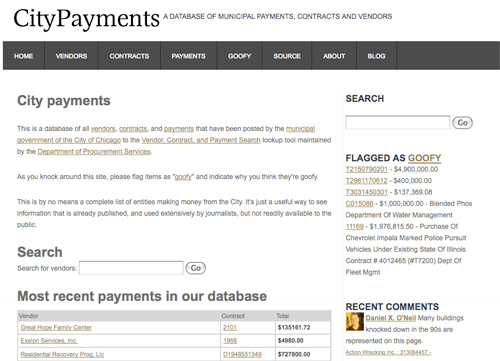Screen dimensions: 500x361
Task: Follow the 'payments' link in intro paragraph
Action: [x=179, y=129]
